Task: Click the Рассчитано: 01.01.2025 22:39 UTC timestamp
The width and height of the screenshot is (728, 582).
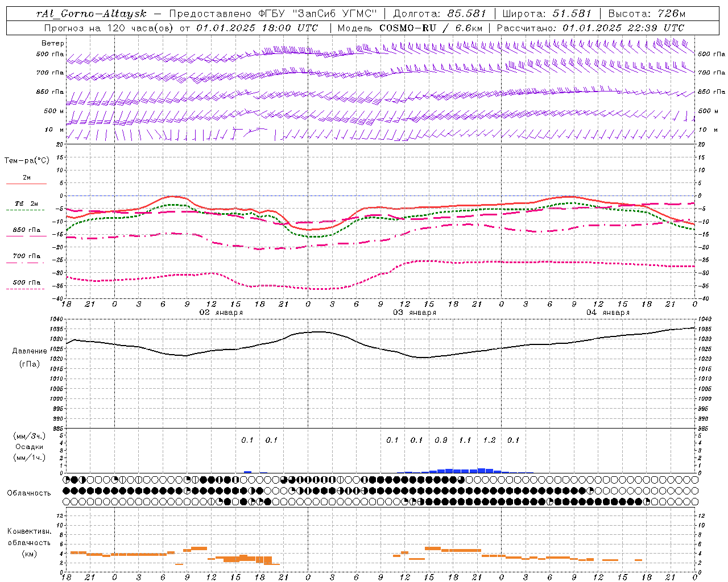Action: [x=590, y=28]
